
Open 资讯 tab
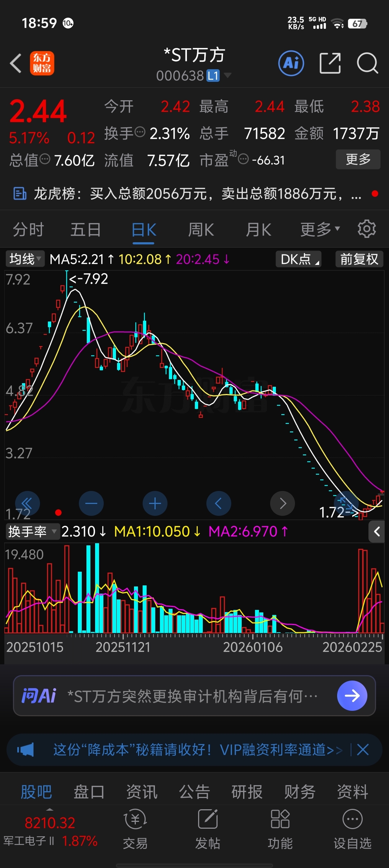point(142,792)
